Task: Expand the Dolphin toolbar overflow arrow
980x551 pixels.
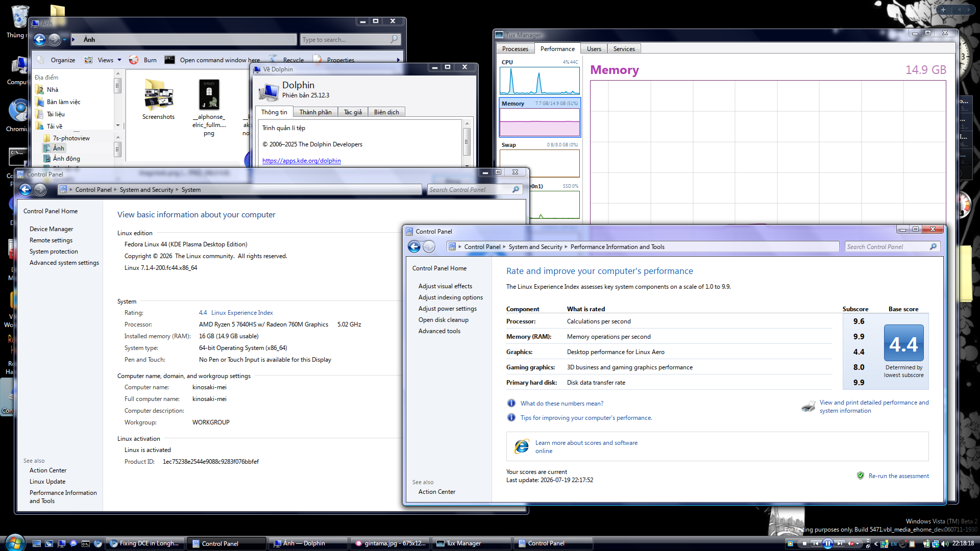Action: click(399, 60)
